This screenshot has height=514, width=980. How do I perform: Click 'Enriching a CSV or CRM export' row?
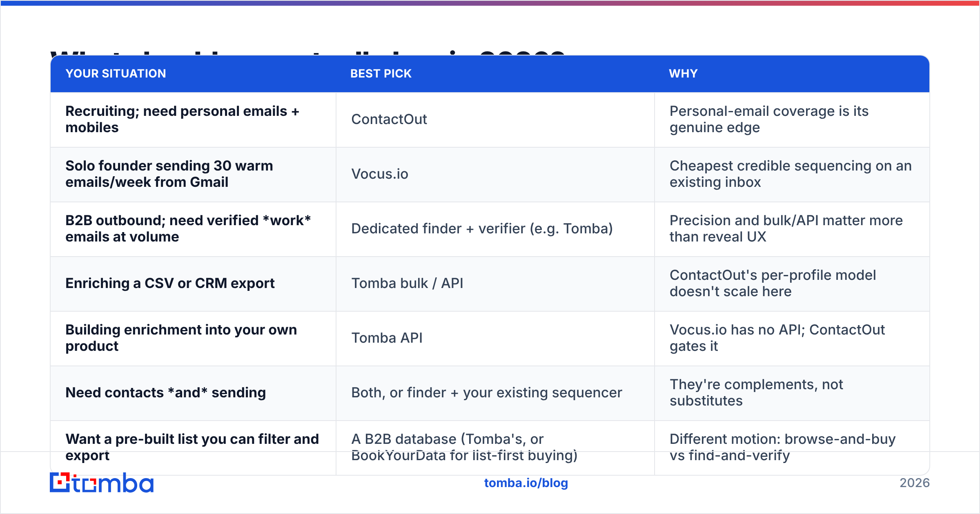pos(490,284)
